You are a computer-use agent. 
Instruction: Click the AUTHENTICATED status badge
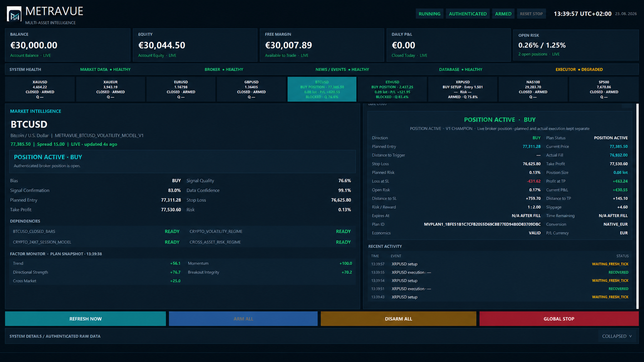coord(468,14)
